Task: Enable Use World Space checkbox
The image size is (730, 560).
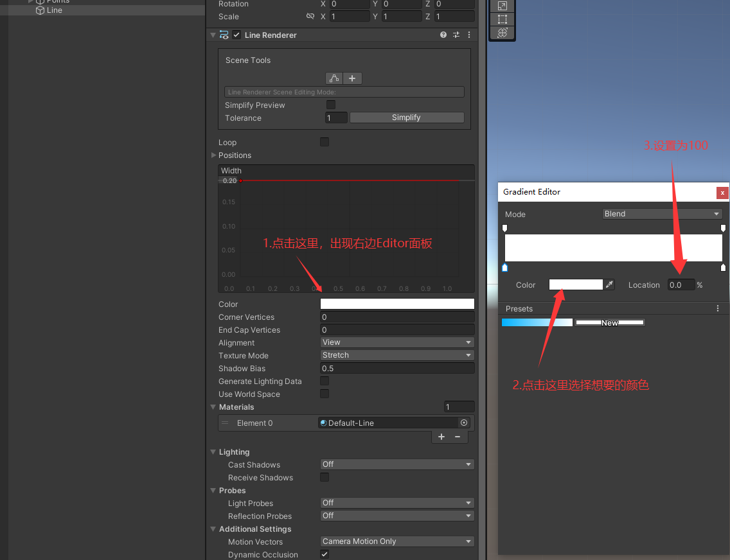Action: coord(325,394)
